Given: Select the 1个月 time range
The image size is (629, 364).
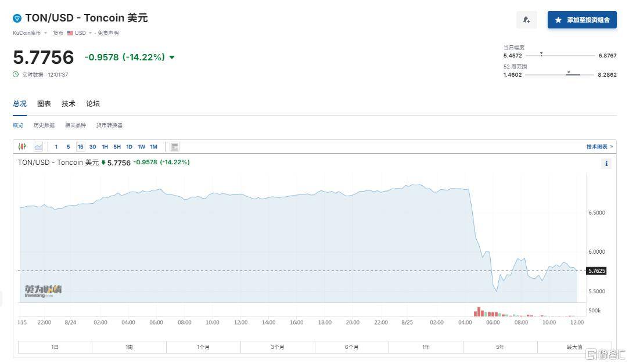Looking at the screenshot, I should pyautogui.click(x=203, y=347).
